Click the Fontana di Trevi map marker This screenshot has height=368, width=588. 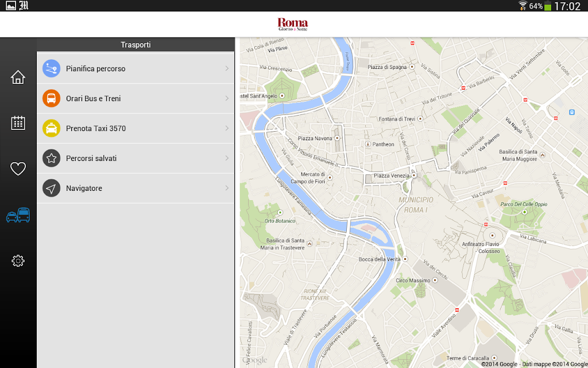point(420,118)
